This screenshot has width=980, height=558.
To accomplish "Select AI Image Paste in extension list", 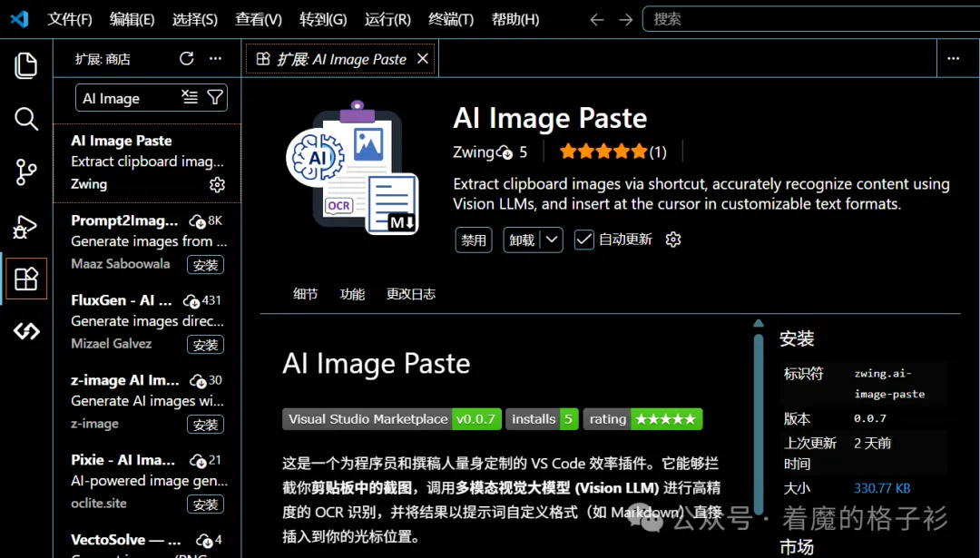I will click(x=148, y=163).
